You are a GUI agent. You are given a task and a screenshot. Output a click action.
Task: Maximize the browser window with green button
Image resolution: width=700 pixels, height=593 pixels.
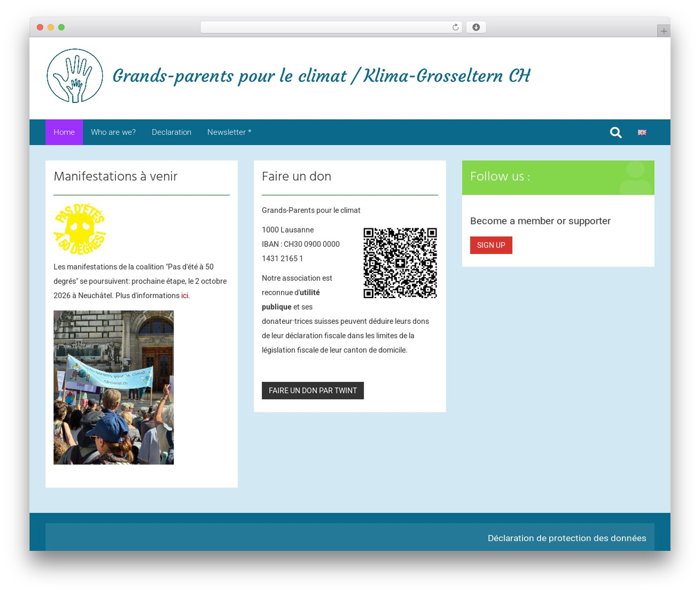tap(61, 27)
